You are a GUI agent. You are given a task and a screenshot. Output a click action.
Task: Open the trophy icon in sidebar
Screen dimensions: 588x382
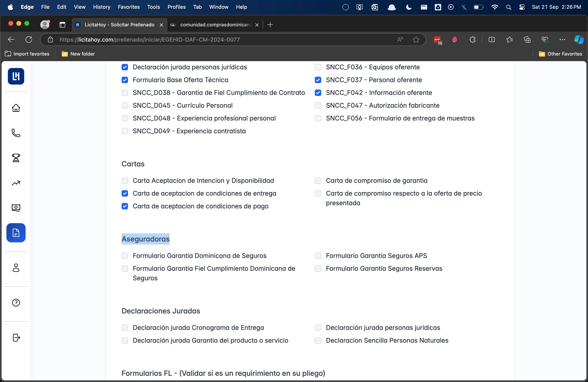(16, 158)
